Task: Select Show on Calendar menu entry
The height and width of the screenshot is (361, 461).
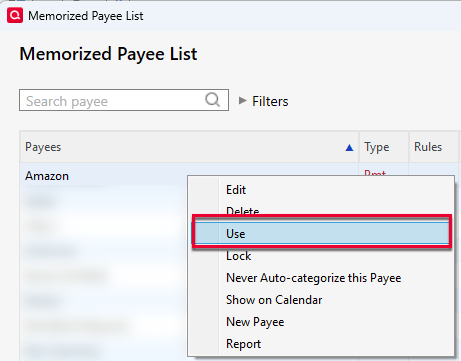Action: click(321, 300)
